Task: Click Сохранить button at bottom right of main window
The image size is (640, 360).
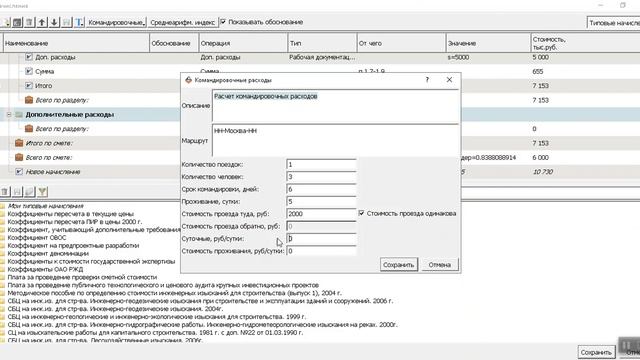Action: (x=596, y=352)
